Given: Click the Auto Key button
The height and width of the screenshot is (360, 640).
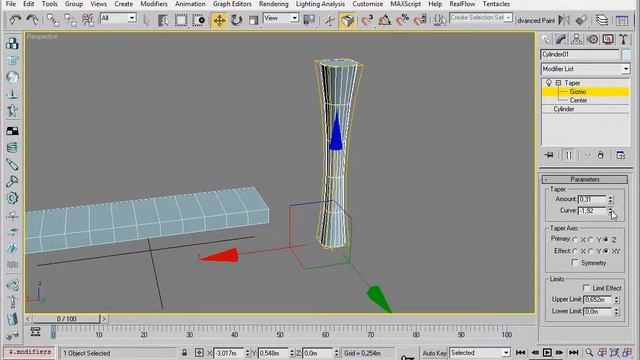Looking at the screenshot, I should [434, 353].
